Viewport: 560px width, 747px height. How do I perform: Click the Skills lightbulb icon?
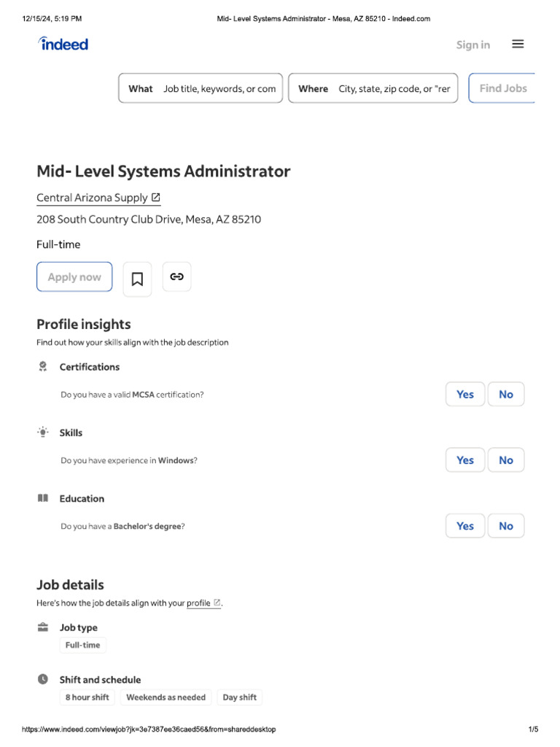point(43,433)
